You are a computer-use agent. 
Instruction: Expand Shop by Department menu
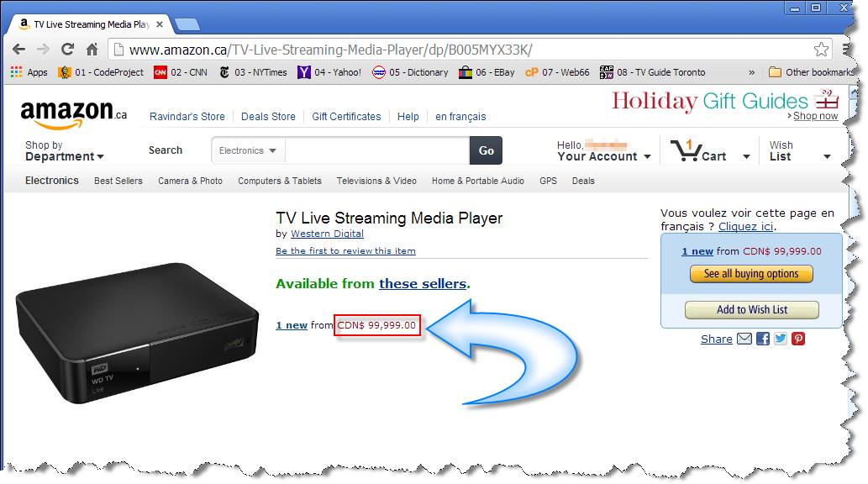pyautogui.click(x=64, y=150)
